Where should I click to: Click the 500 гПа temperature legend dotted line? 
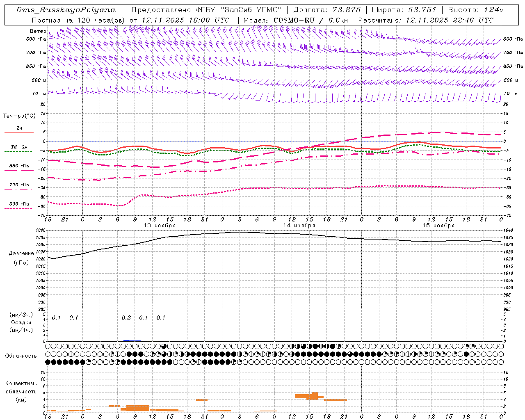pyautogui.click(x=18, y=208)
